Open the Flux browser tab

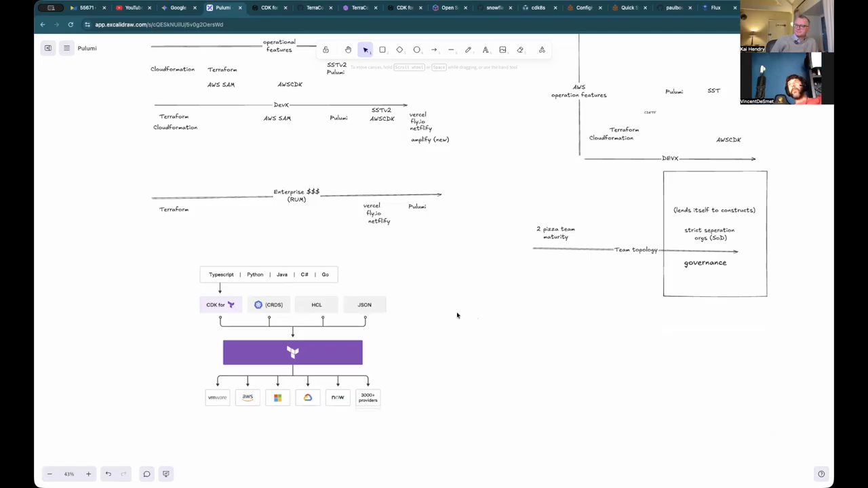(x=715, y=7)
